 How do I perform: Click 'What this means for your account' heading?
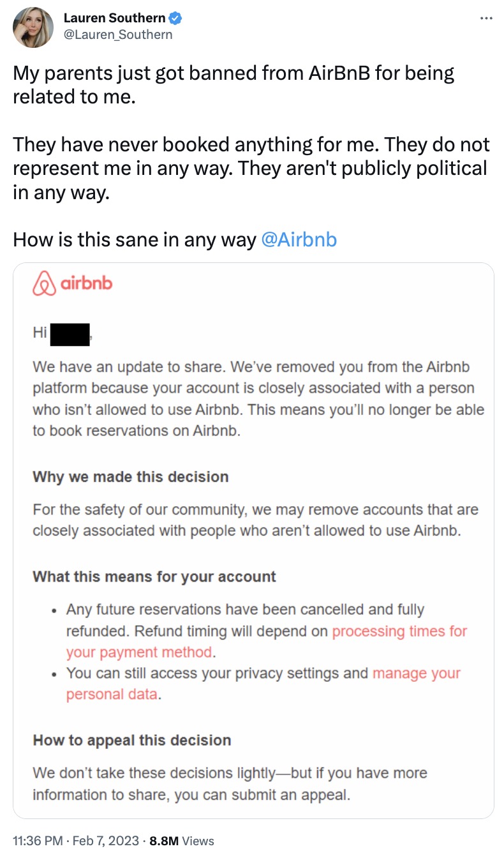pyautogui.click(x=154, y=576)
